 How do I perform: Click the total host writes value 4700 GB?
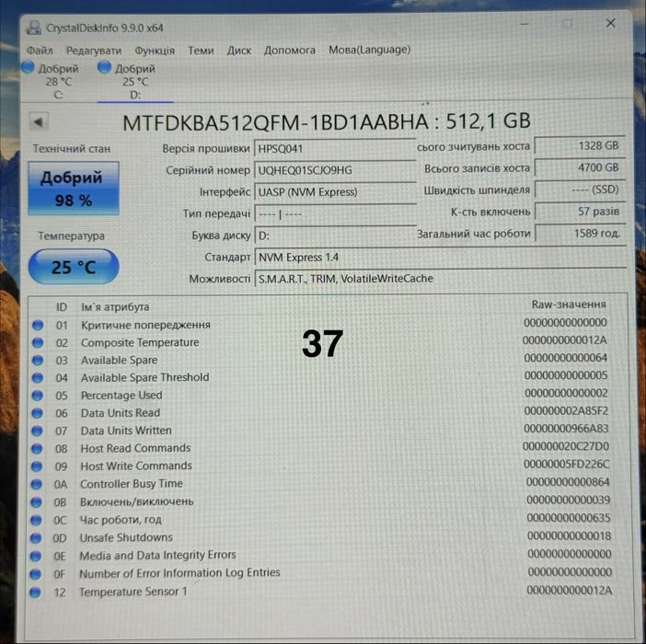580,168
